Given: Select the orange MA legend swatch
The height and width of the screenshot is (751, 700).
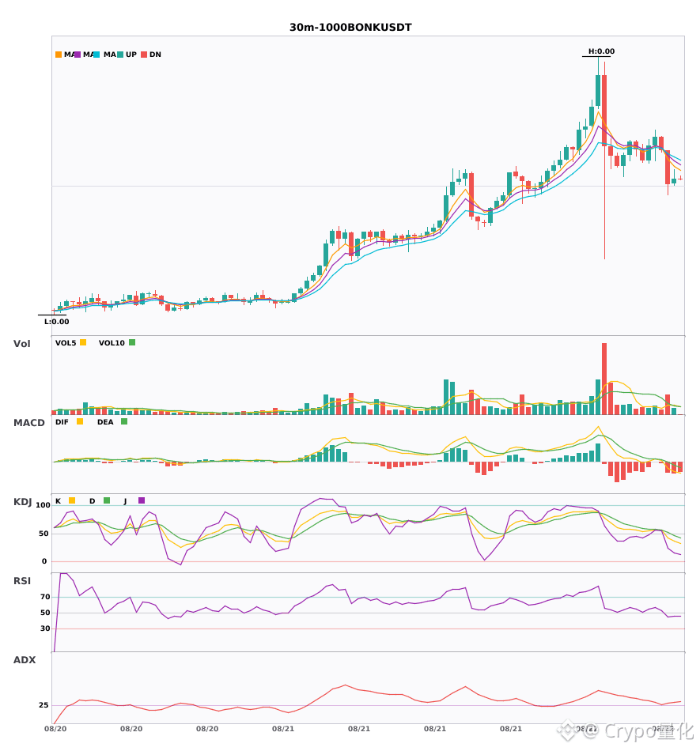Looking at the screenshot, I should point(59,55).
